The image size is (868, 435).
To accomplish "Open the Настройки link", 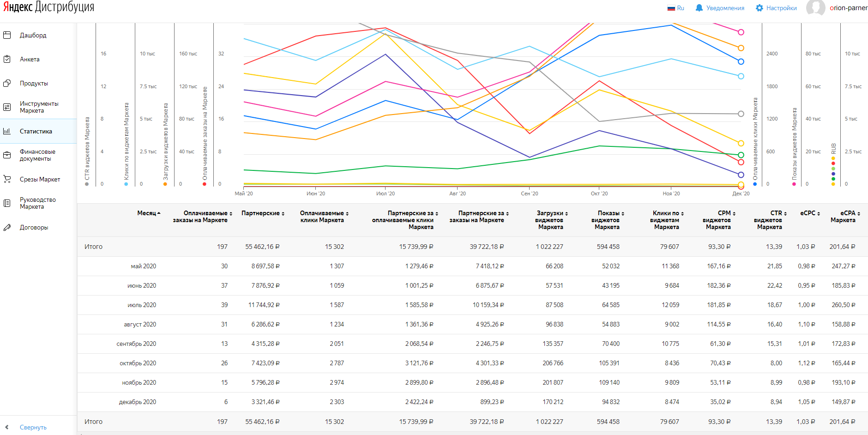I will tap(782, 8).
